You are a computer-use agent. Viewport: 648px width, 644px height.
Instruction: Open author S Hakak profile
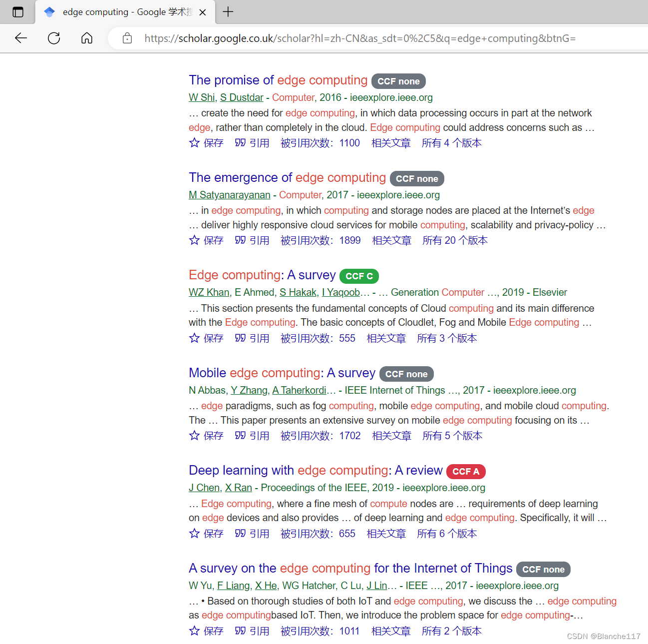(x=298, y=292)
